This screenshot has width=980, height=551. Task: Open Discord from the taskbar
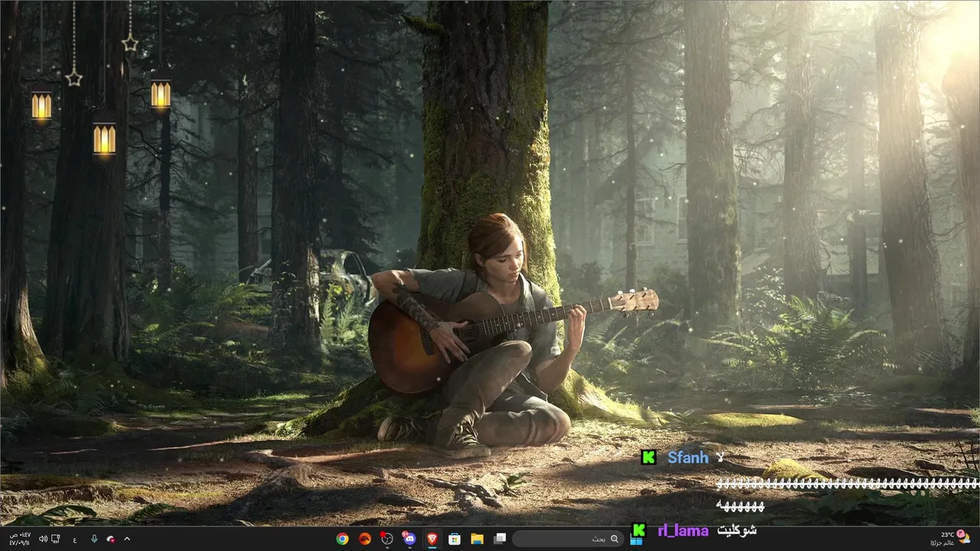pos(410,539)
